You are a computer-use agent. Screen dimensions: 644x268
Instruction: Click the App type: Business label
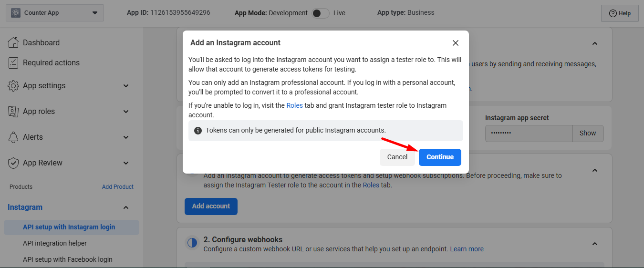tap(406, 12)
